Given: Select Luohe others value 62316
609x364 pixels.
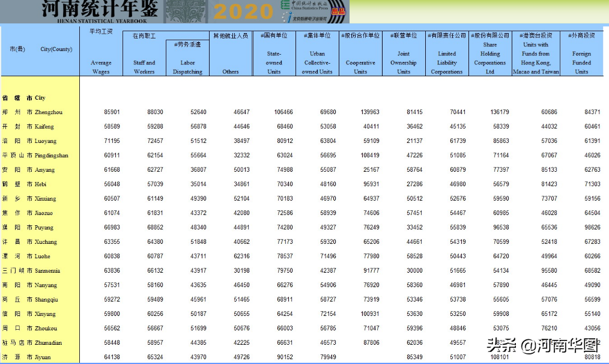Looking at the screenshot, I should click(x=241, y=256).
